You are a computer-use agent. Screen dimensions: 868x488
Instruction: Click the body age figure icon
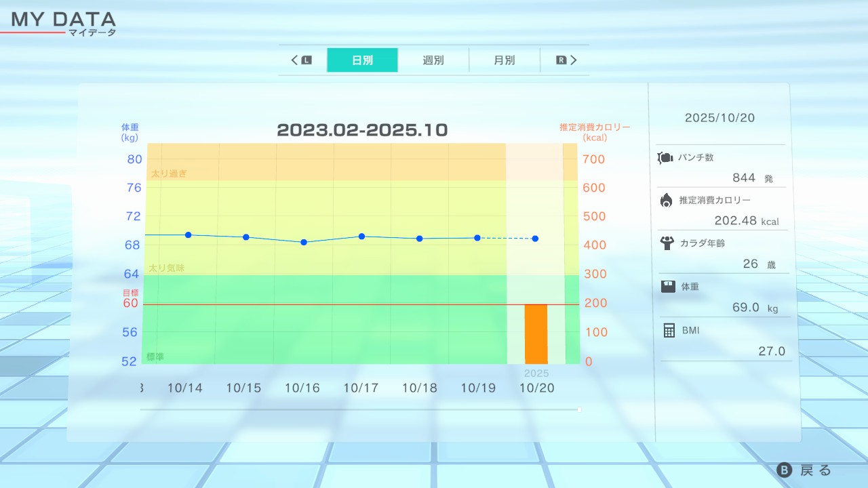pos(667,243)
